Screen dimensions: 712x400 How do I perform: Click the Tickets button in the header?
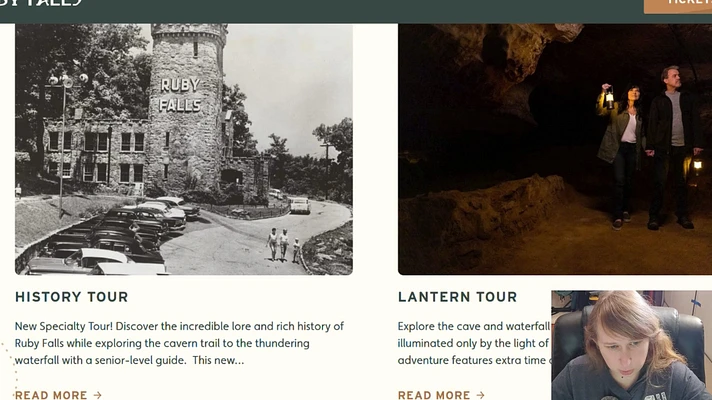678,5
